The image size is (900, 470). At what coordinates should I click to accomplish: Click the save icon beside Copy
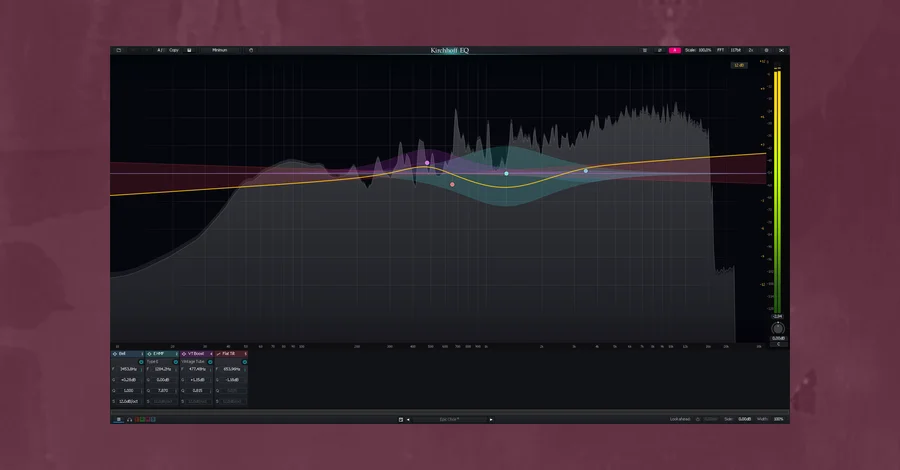click(x=189, y=50)
